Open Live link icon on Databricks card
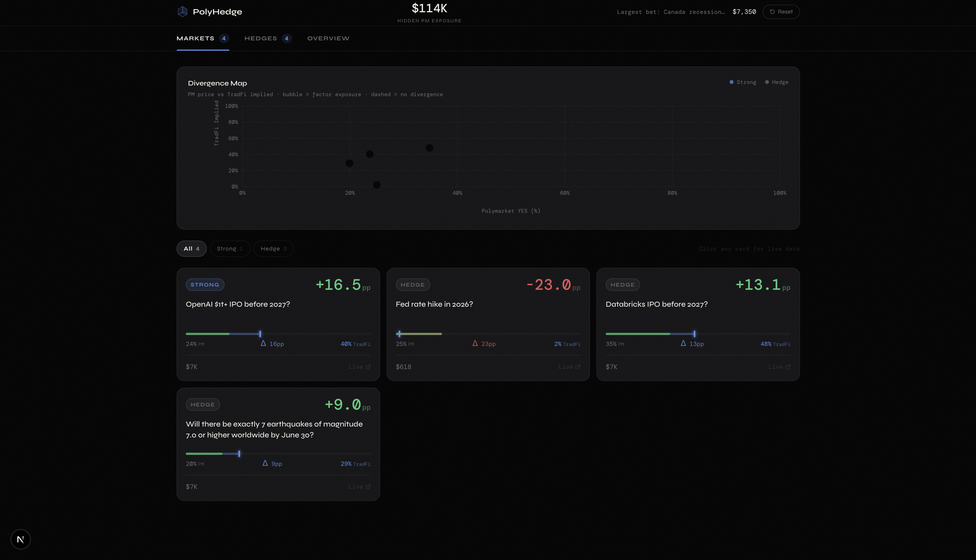The width and height of the screenshot is (976, 560). click(788, 367)
